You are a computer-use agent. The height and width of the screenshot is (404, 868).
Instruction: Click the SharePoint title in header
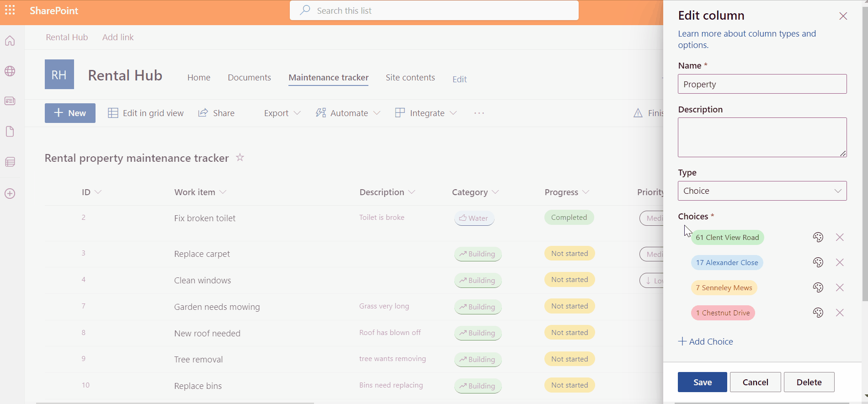[x=54, y=11]
